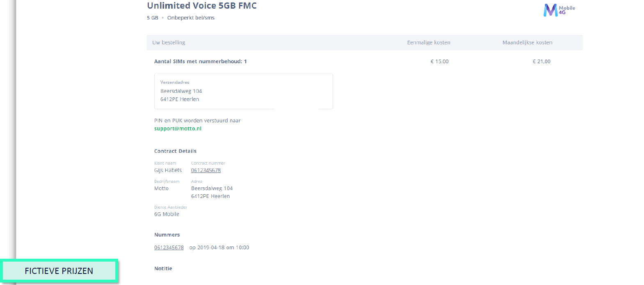This screenshot has height=285, width=644.
Task: Open the support@motto.nl email link
Action: click(x=178, y=129)
